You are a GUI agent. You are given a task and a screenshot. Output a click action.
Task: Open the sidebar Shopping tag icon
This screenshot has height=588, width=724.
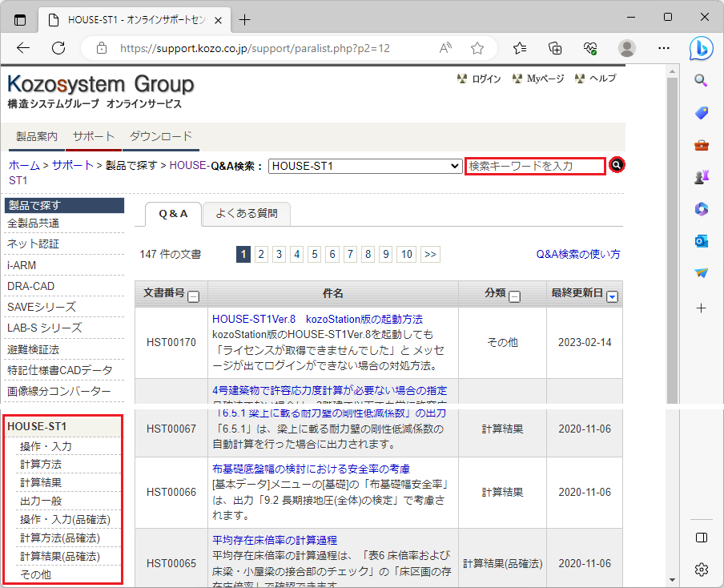point(702,113)
